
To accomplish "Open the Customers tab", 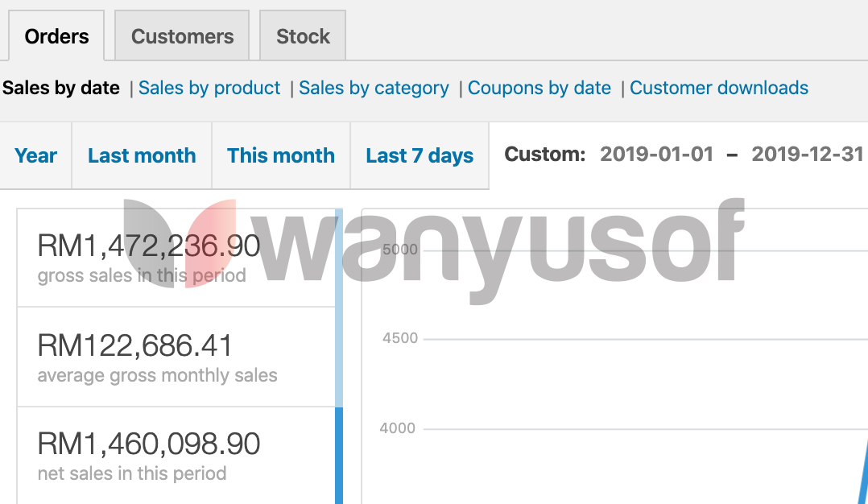I will (182, 36).
